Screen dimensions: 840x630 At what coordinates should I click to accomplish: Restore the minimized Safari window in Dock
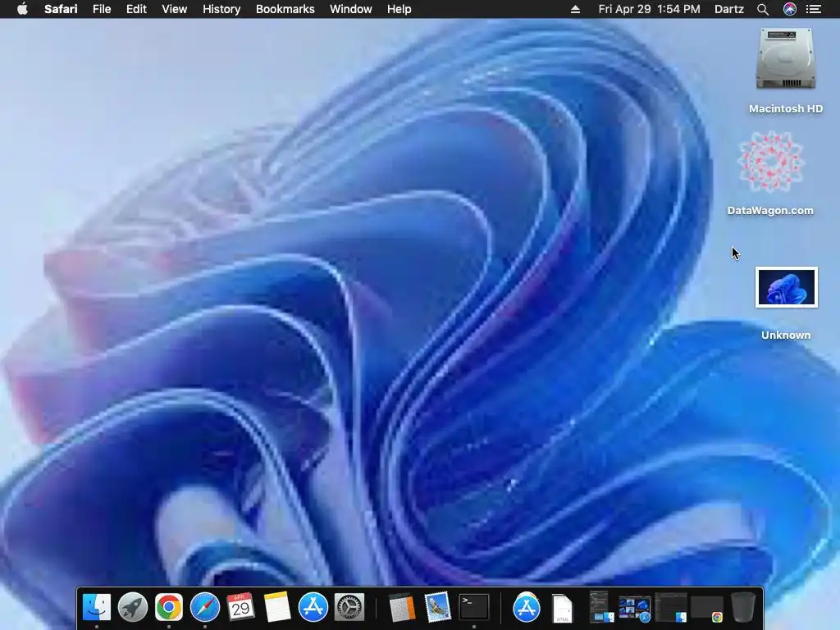[x=634, y=609]
